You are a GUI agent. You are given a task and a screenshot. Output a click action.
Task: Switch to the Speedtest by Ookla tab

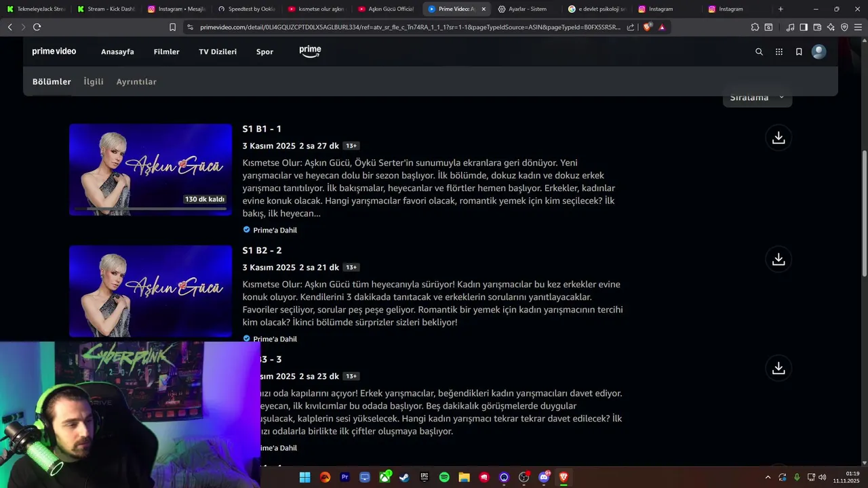click(x=246, y=9)
